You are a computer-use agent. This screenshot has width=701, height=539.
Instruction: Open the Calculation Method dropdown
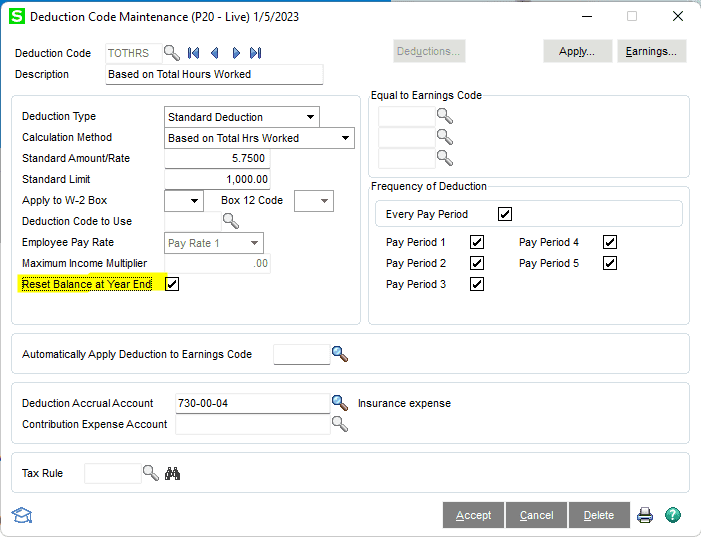coord(345,138)
